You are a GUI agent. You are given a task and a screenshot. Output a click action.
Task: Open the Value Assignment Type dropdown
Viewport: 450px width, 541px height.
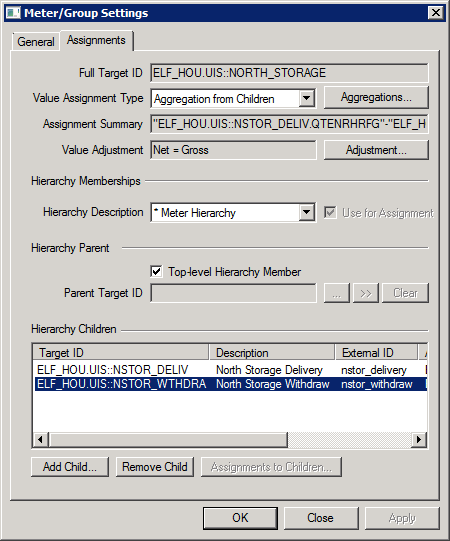[x=307, y=99]
